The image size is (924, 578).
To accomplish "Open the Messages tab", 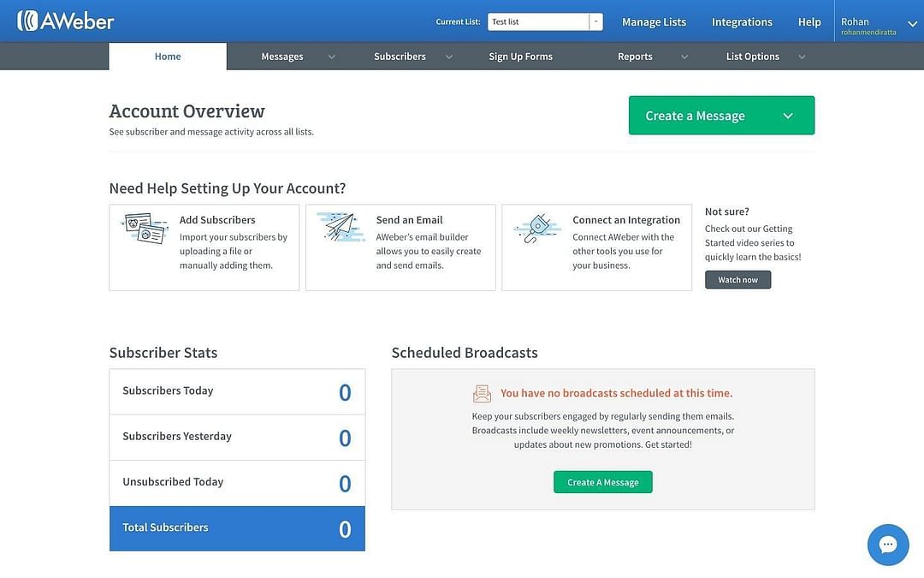I will pyautogui.click(x=282, y=57).
